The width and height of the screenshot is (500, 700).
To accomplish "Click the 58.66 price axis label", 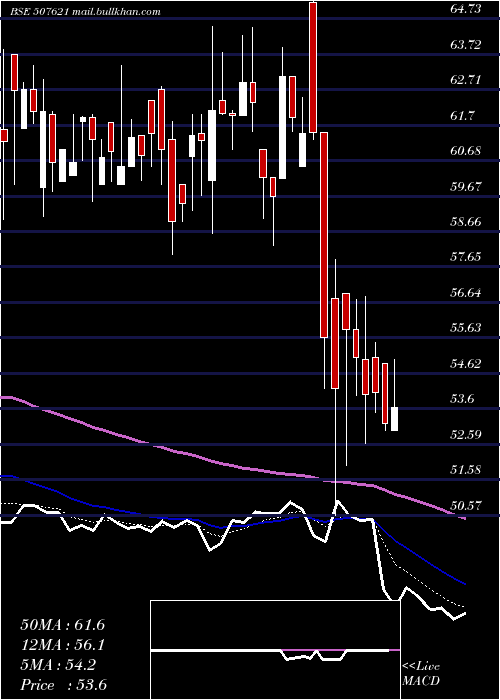I will [466, 222].
